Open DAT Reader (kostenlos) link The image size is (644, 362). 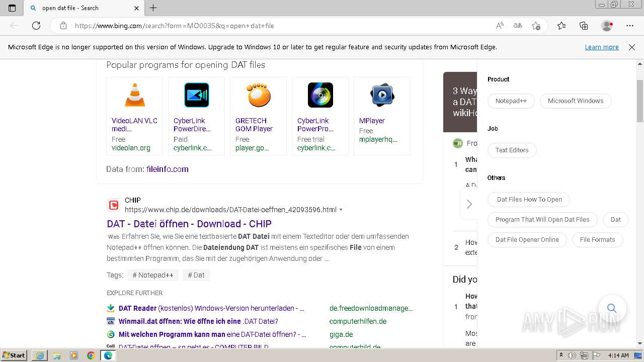tap(211, 308)
